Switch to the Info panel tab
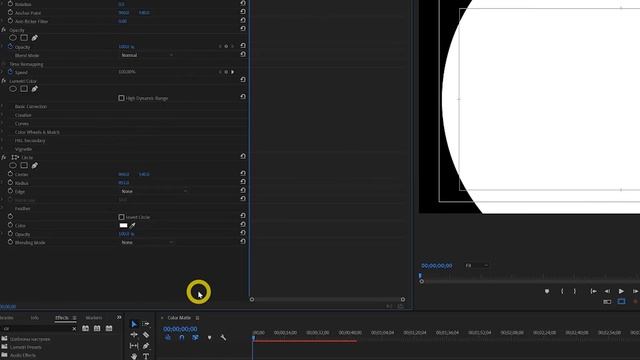 (x=35, y=318)
